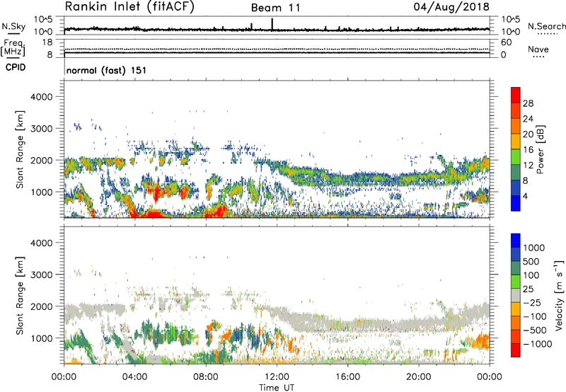Screen dimensions: 566x392
Task: Click the 'Beam 11' label
Action: 275,8
